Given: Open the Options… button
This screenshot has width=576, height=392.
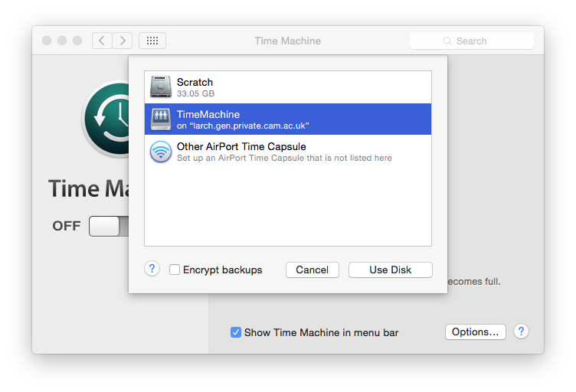Looking at the screenshot, I should 476,332.
